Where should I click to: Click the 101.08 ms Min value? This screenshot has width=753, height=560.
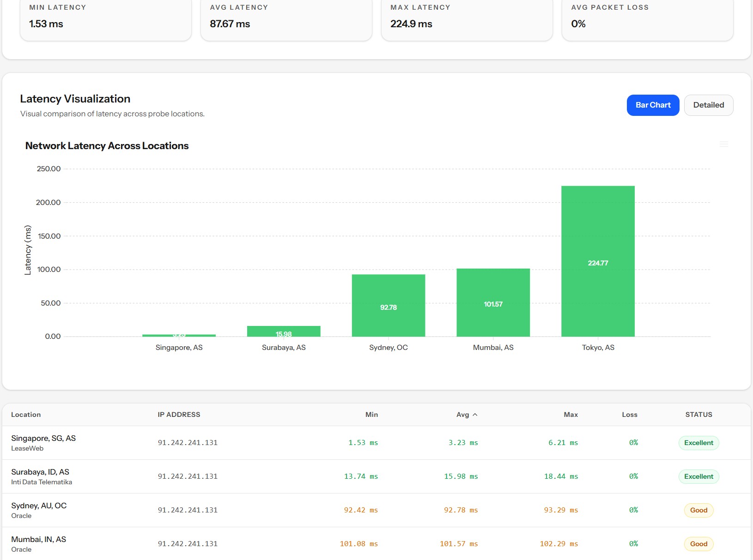click(x=359, y=544)
